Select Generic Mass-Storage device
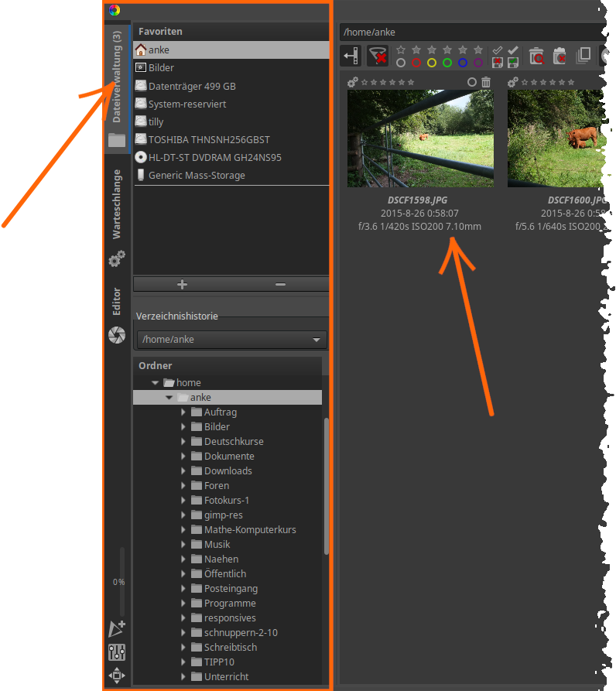Viewport: 616px width, 691px height. click(x=231, y=176)
